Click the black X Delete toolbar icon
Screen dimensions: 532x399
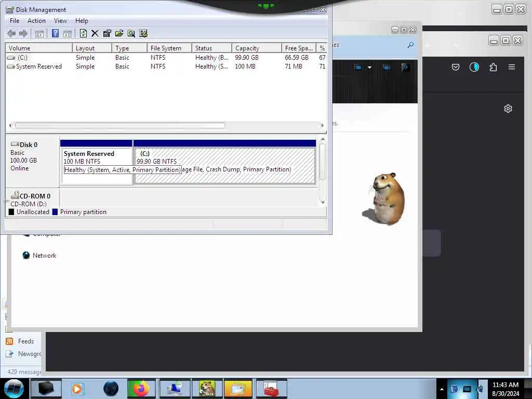pos(95,33)
